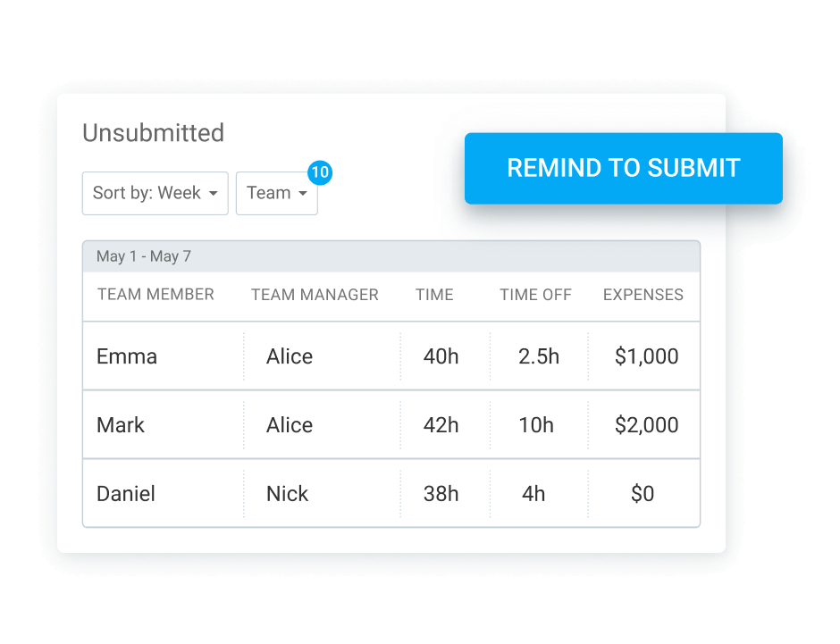Select Mark in the team member list

121,425
